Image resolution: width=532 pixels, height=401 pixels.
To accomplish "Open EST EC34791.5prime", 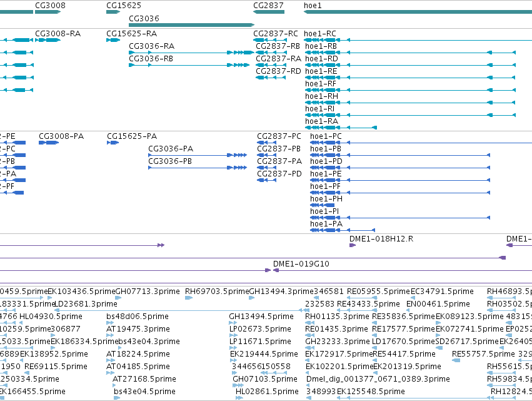I will coord(442,292).
